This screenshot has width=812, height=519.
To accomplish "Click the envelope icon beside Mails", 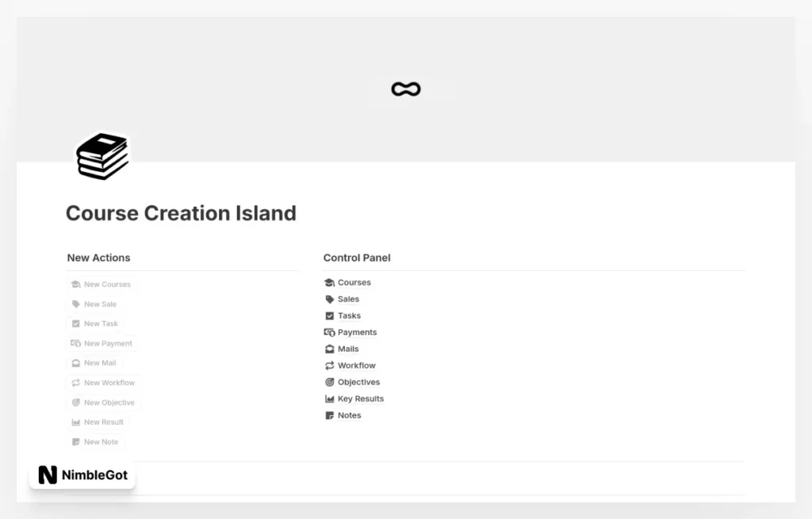I will coord(330,349).
